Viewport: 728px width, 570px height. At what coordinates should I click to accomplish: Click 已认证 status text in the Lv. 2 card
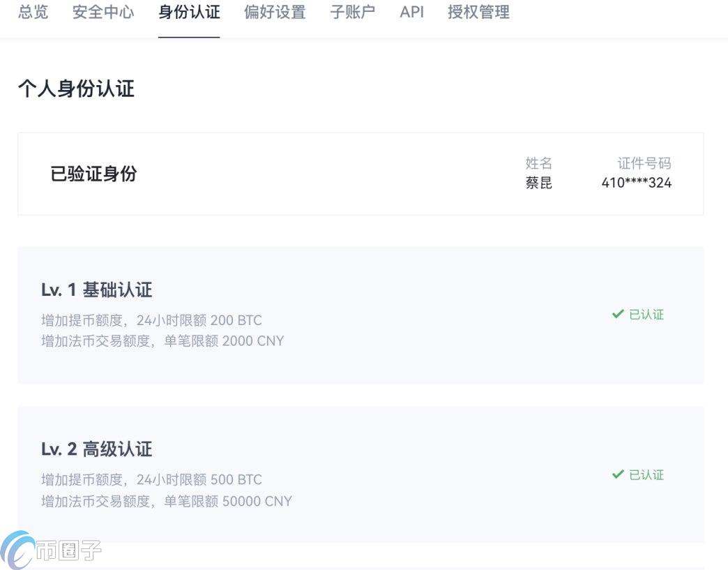point(646,475)
